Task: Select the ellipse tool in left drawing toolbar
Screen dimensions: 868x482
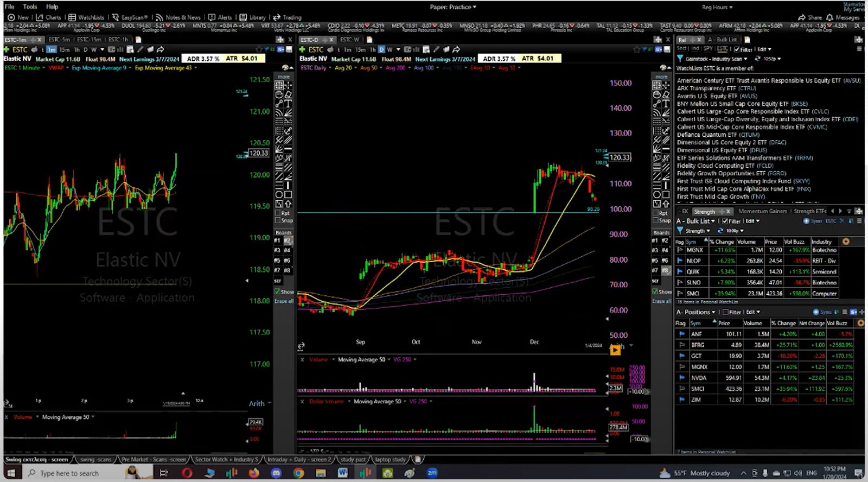Action: coord(279,194)
